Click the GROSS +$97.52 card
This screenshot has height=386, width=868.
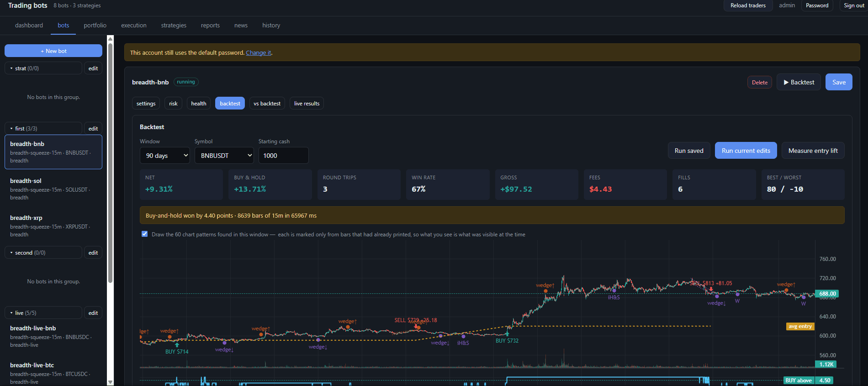537,184
